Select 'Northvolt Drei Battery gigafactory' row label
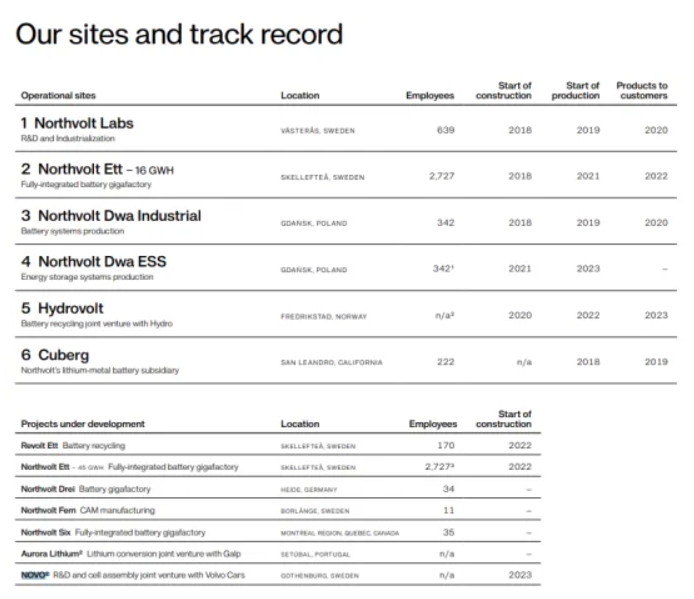The width and height of the screenshot is (694, 599). [x=85, y=489]
